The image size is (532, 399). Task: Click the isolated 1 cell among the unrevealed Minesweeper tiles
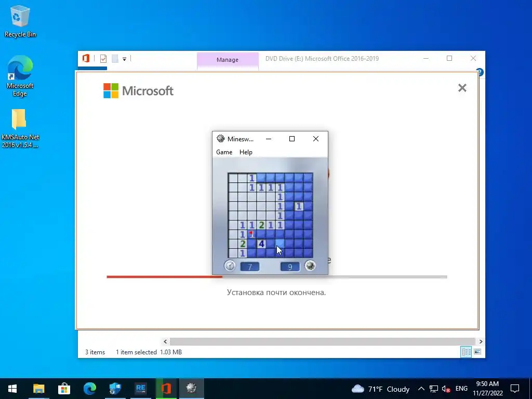(299, 206)
